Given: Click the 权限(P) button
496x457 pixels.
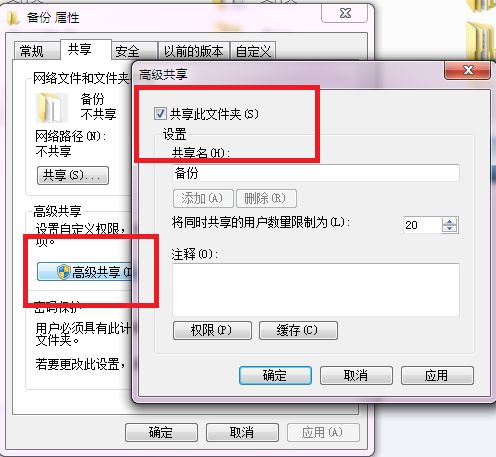Looking at the screenshot, I should [x=212, y=330].
